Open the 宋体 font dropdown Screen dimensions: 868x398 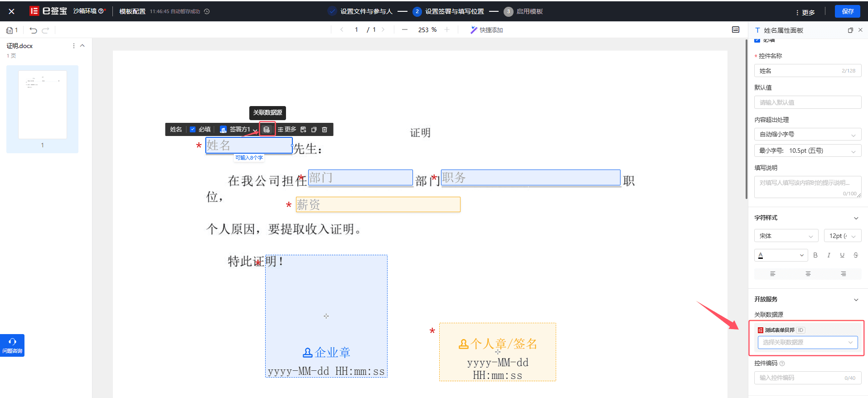point(786,236)
